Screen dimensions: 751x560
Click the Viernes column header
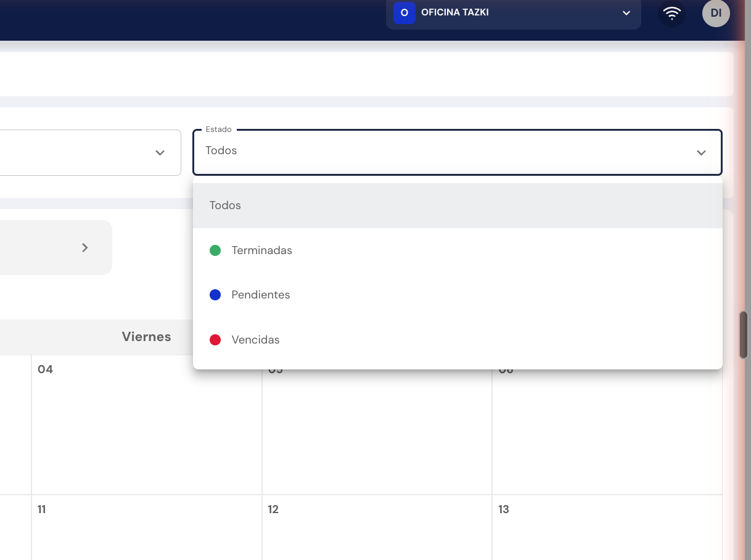tap(147, 337)
